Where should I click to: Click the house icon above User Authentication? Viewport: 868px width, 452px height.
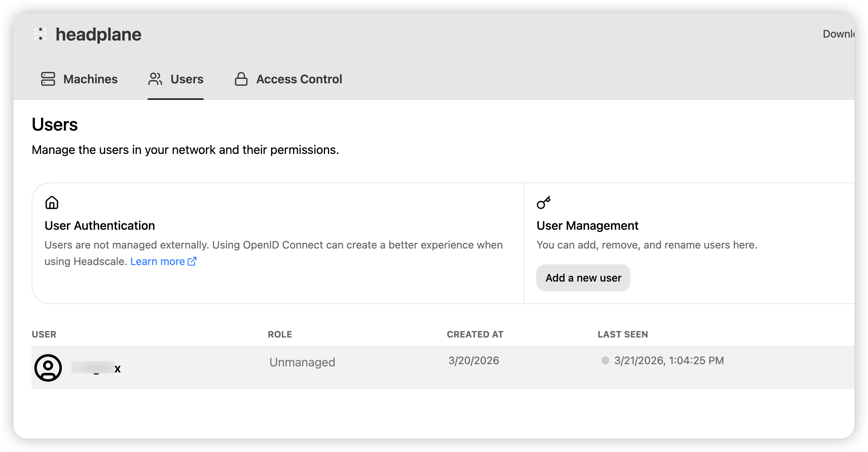[52, 203]
